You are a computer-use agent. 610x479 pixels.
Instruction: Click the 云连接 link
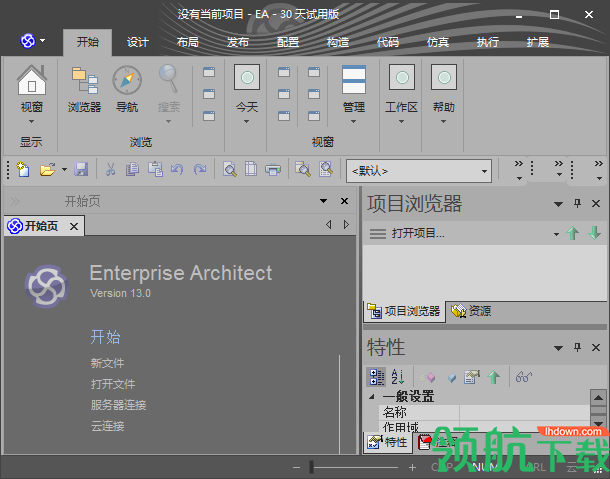107,426
